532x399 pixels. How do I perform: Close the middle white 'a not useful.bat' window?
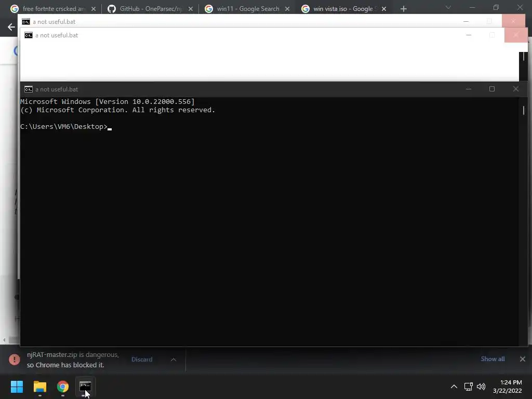tap(516, 35)
